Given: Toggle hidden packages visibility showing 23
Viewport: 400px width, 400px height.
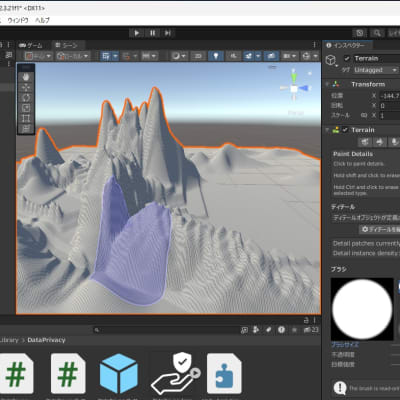Looking at the screenshot, I should coord(311,330).
